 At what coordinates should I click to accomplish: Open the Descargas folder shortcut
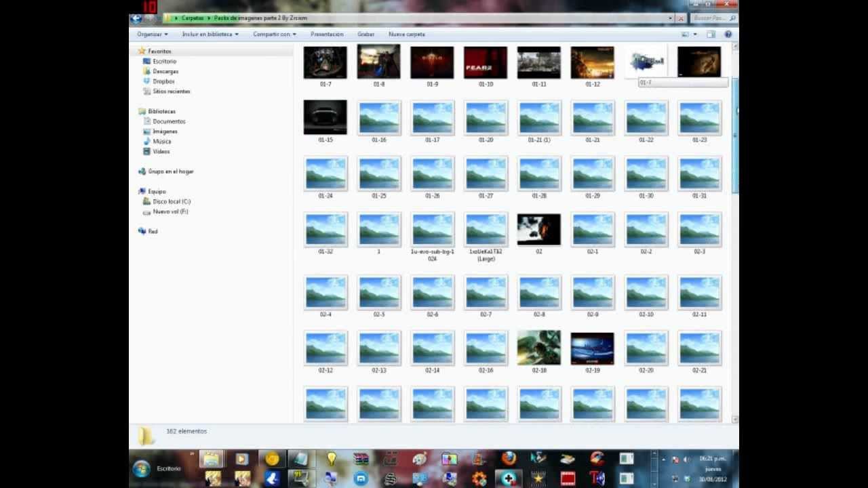tap(165, 71)
